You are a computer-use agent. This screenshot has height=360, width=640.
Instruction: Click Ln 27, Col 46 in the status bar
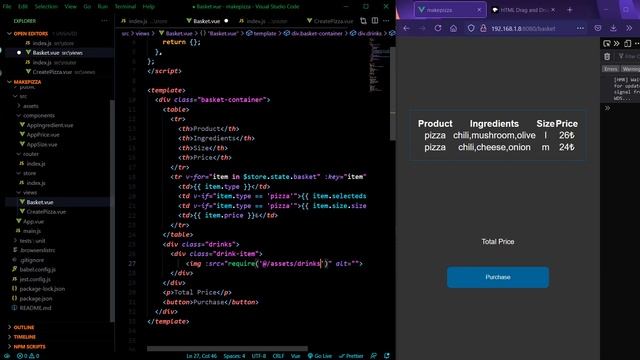[202, 356]
